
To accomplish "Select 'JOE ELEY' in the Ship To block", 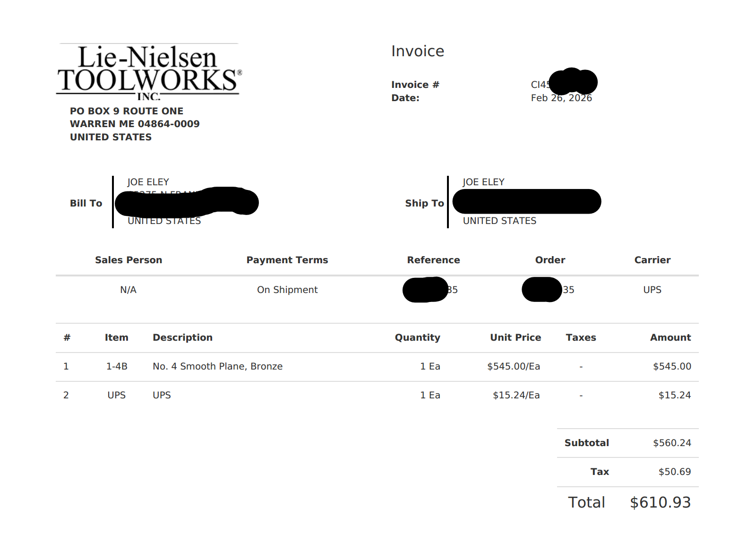I will [483, 182].
